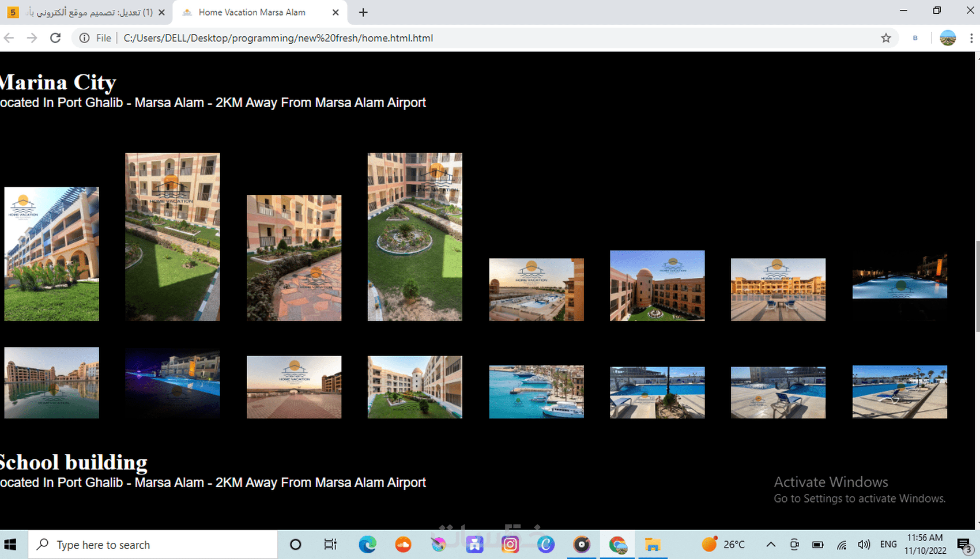This screenshot has height=559, width=980.
Task: Toggle the ENG language indicator in the tray
Action: tap(888, 544)
